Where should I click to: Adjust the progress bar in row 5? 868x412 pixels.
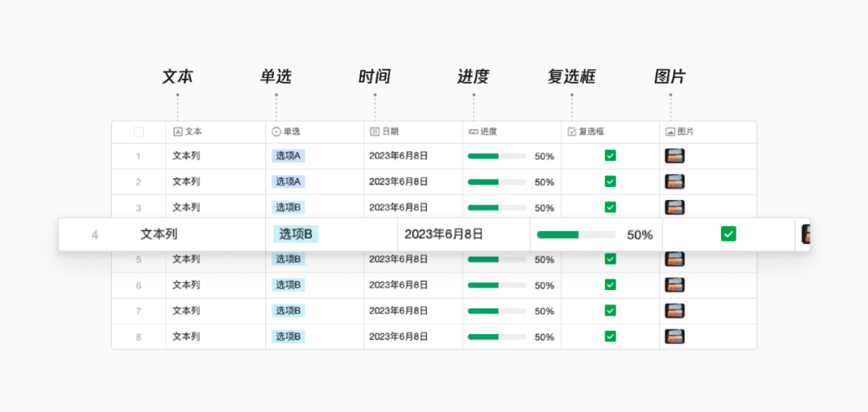pyautogui.click(x=497, y=259)
